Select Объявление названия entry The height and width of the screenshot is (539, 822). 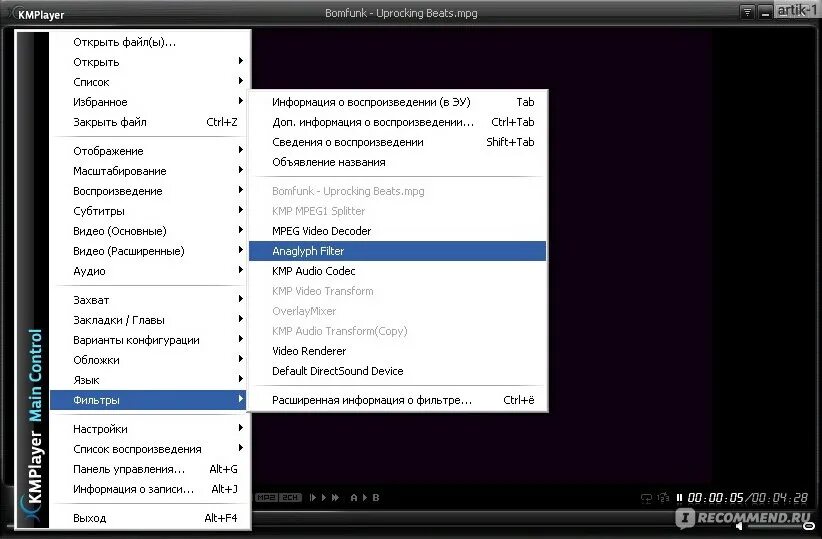pyautogui.click(x=397, y=162)
